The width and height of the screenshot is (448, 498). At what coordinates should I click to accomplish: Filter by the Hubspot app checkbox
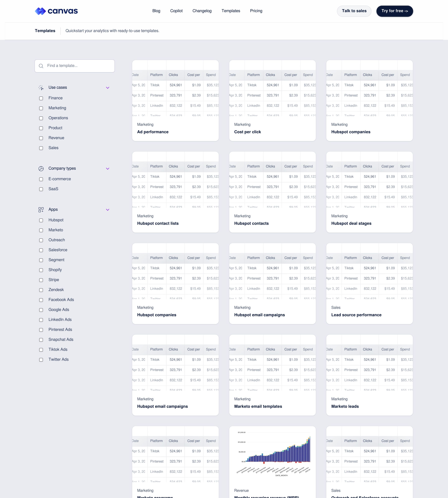(41, 220)
